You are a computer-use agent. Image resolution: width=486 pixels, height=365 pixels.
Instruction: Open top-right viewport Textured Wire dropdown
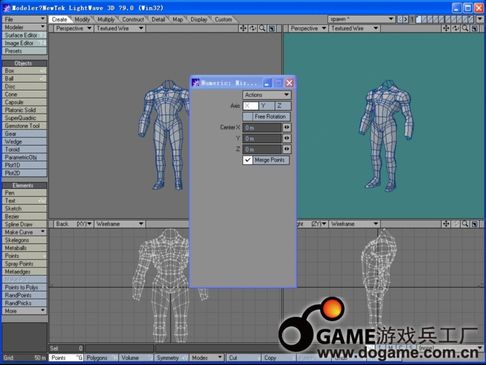point(355,28)
